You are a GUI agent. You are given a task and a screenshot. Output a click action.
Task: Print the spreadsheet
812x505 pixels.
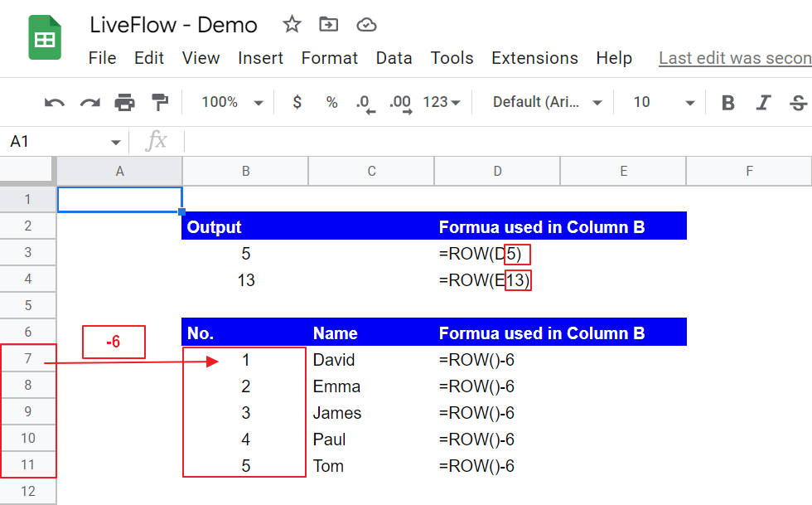coord(124,103)
